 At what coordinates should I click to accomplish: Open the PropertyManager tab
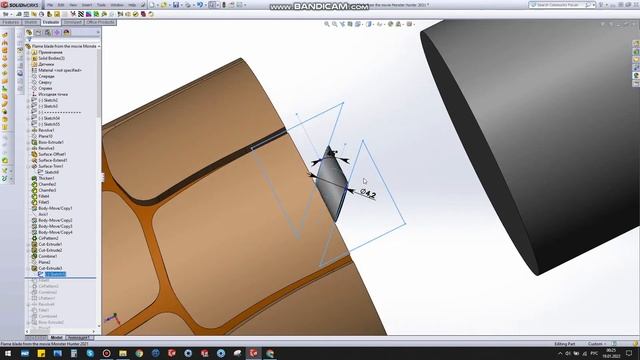(x=38, y=33)
